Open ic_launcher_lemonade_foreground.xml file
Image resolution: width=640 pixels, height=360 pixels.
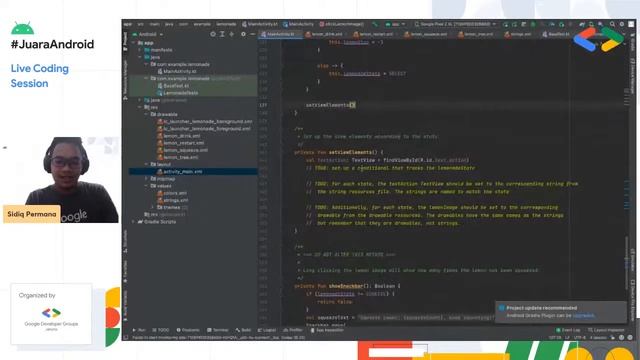click(x=204, y=129)
